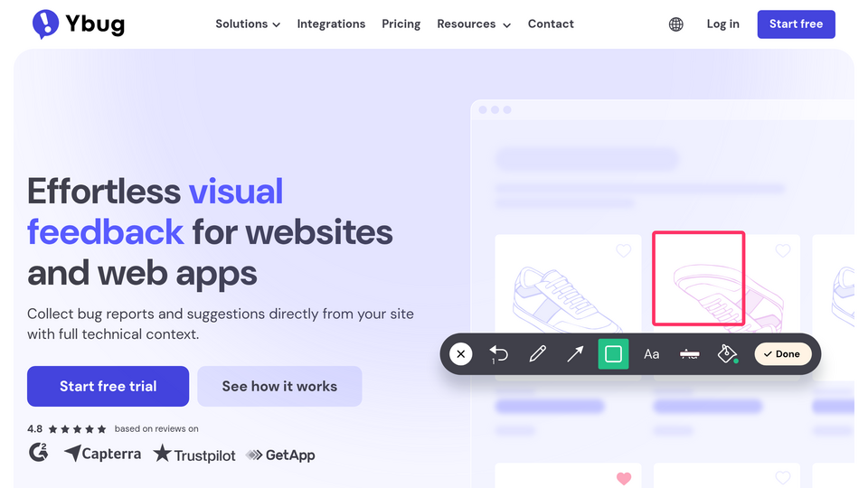Click the Trustpilot logo
The image size is (868, 488).
[194, 455]
